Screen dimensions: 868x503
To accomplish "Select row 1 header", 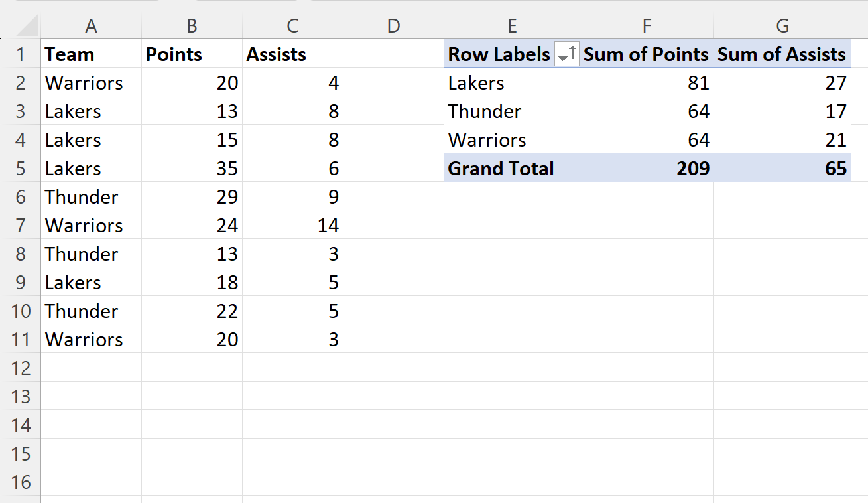I will click(21, 54).
